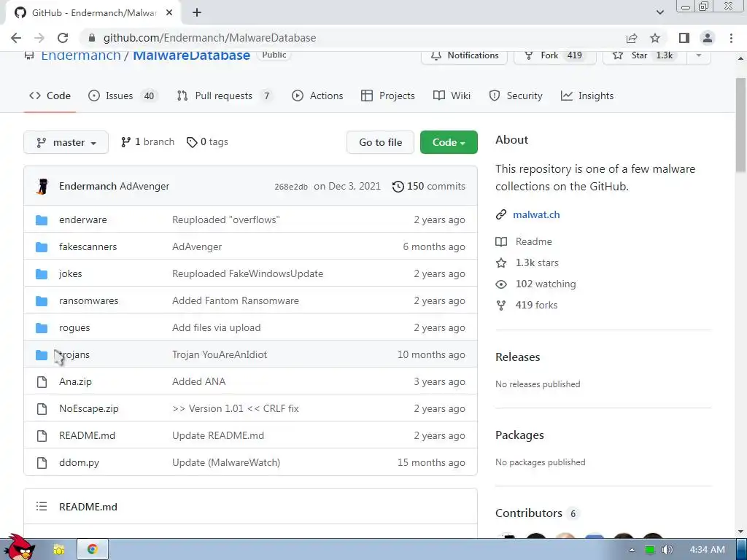Open README outline list icon
Screen dimensions: 747x560
click(x=42, y=506)
